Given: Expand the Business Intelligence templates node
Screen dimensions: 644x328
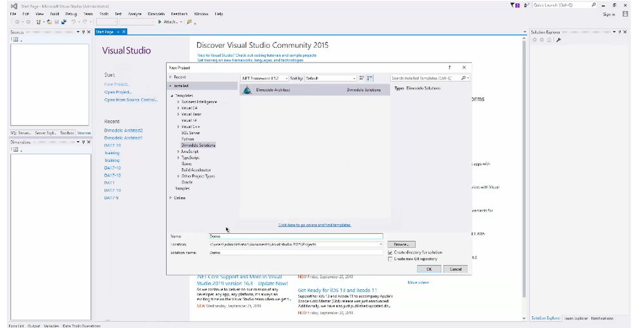Looking at the screenshot, I should click(x=178, y=102).
